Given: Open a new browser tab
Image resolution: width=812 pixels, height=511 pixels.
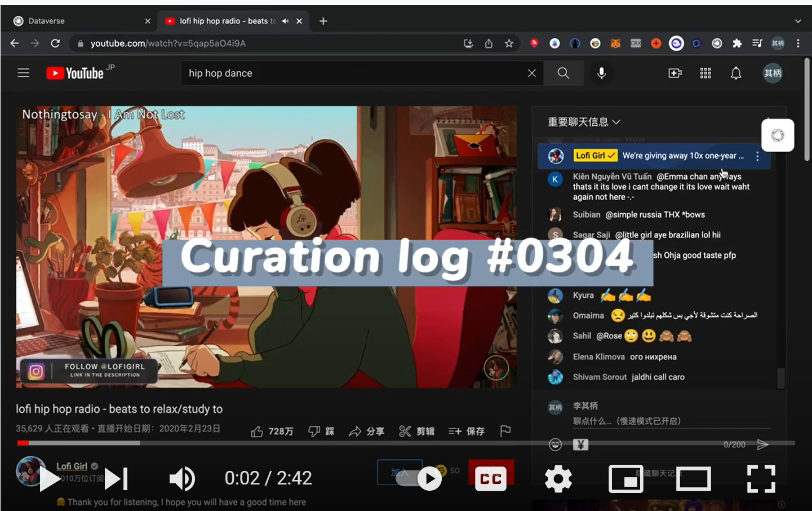Looking at the screenshot, I should tap(323, 21).
